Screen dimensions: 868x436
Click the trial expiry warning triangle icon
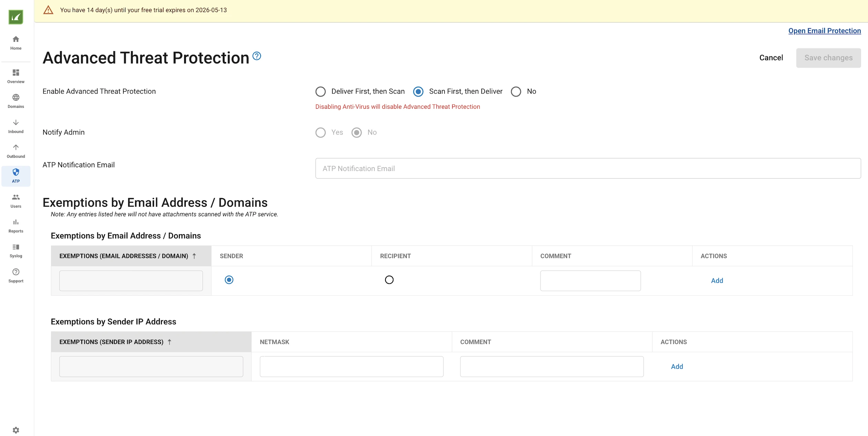[x=48, y=10]
